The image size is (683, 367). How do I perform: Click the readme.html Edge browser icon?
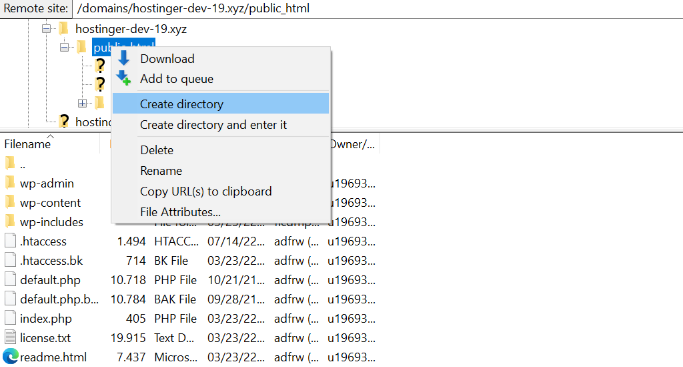10,357
